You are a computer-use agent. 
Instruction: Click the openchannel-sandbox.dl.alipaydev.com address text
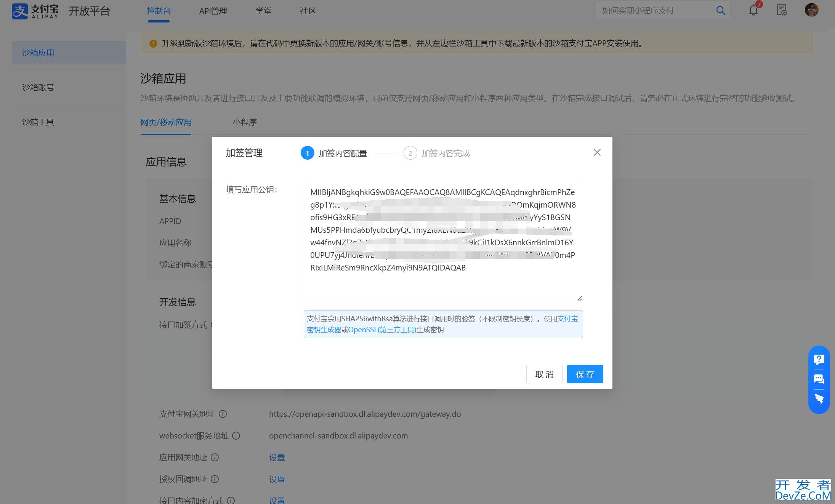(x=338, y=436)
